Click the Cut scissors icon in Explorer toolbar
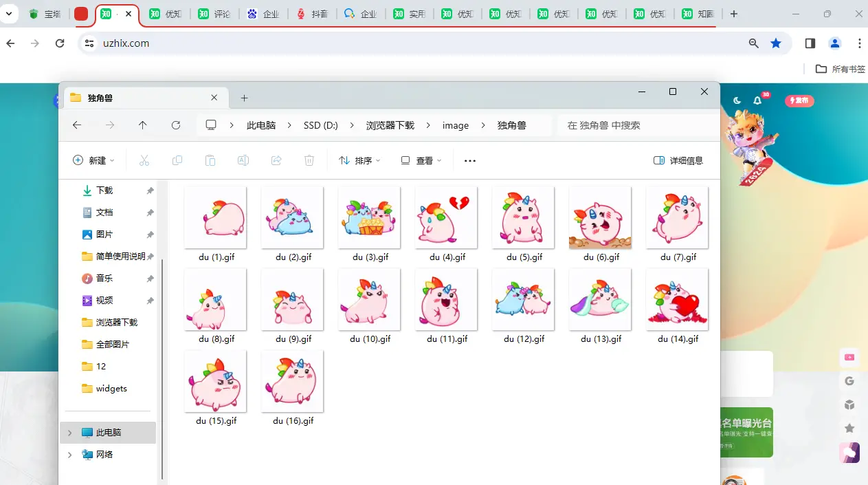The image size is (868, 485). (x=144, y=160)
